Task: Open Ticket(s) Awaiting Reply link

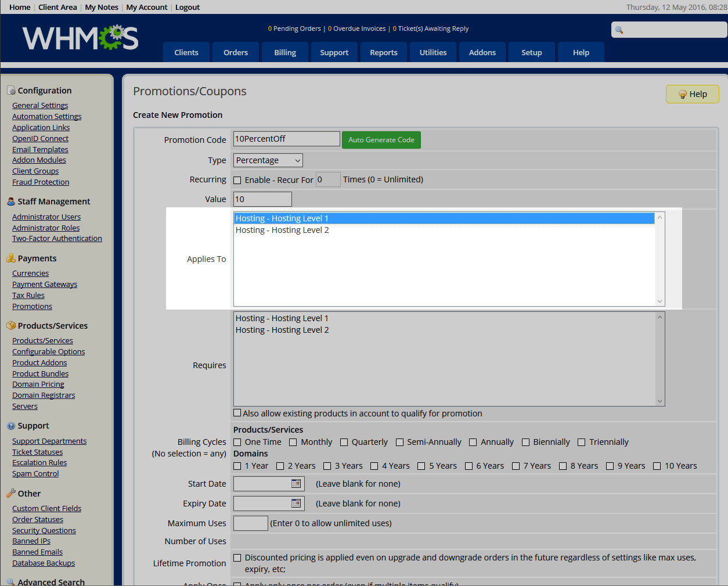Action: coord(431,28)
